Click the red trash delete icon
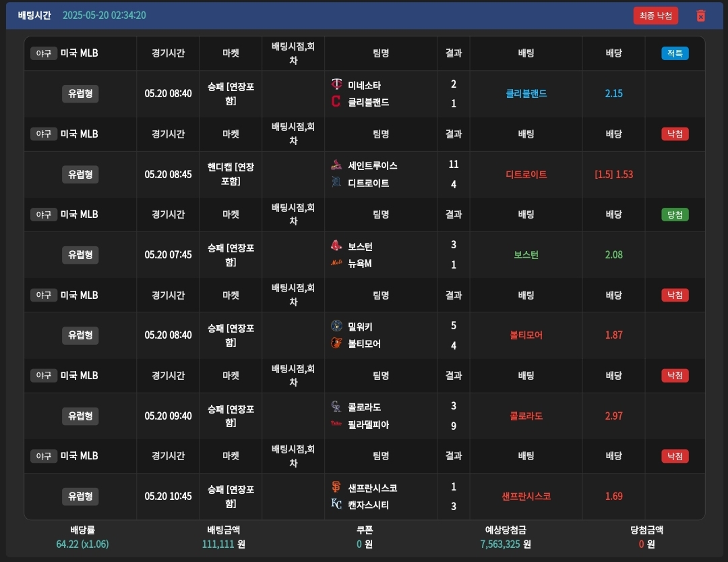The width and height of the screenshot is (728, 562). (700, 16)
